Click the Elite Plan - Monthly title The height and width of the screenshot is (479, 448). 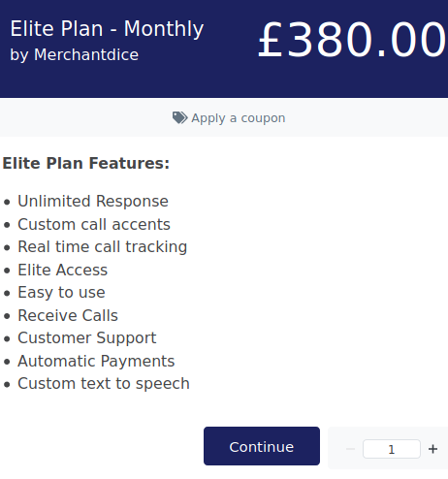coord(107,29)
